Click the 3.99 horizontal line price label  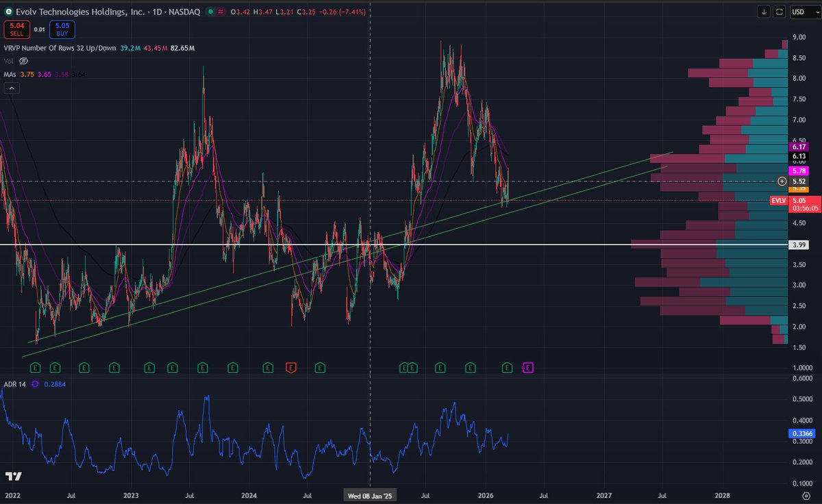(x=799, y=244)
